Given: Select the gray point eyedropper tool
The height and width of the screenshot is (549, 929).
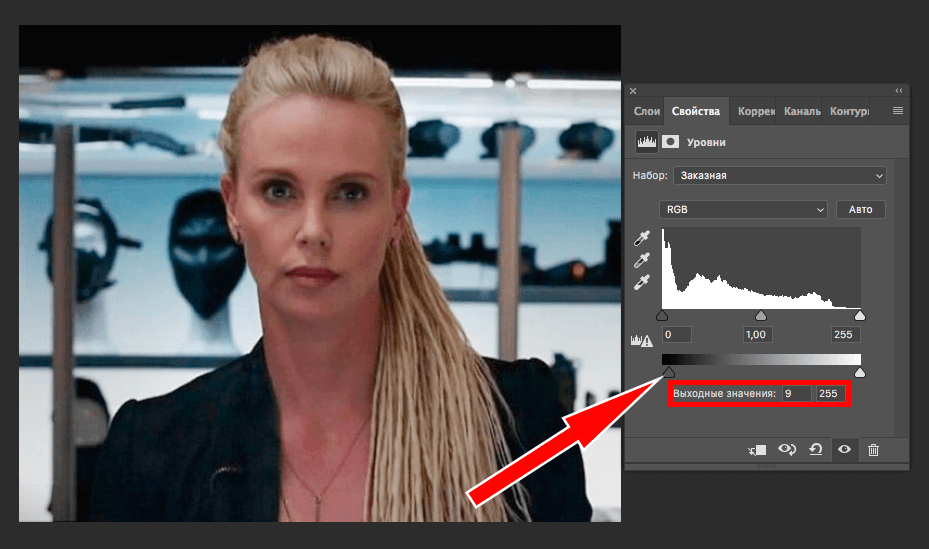Looking at the screenshot, I should [x=640, y=260].
